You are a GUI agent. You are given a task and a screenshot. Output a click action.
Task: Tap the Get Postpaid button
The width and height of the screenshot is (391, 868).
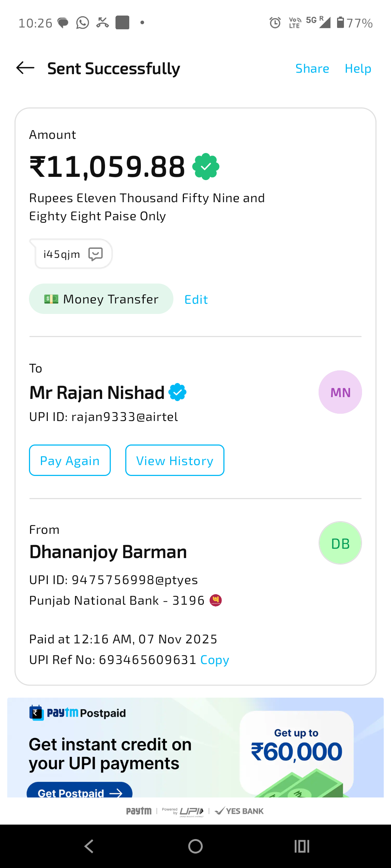point(80,791)
